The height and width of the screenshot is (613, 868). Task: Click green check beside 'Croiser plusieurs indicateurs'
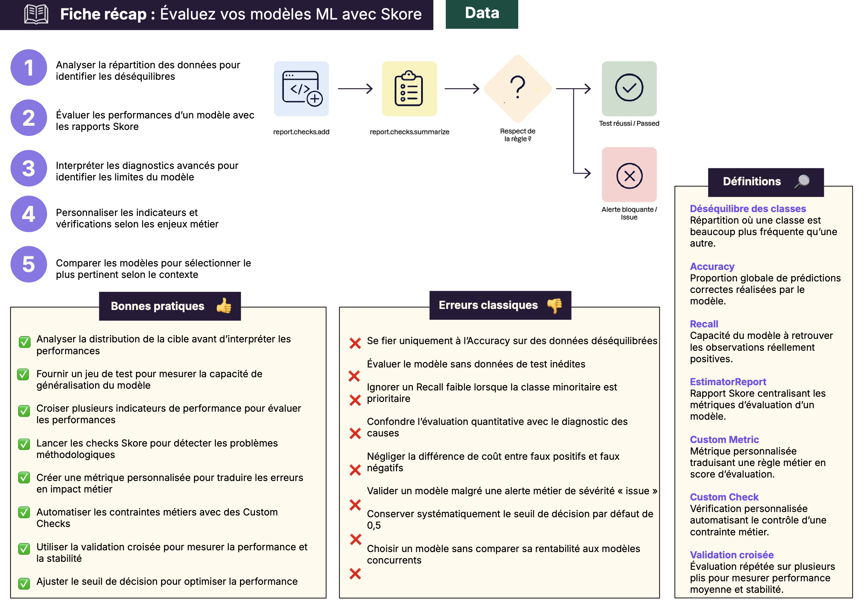click(x=24, y=411)
